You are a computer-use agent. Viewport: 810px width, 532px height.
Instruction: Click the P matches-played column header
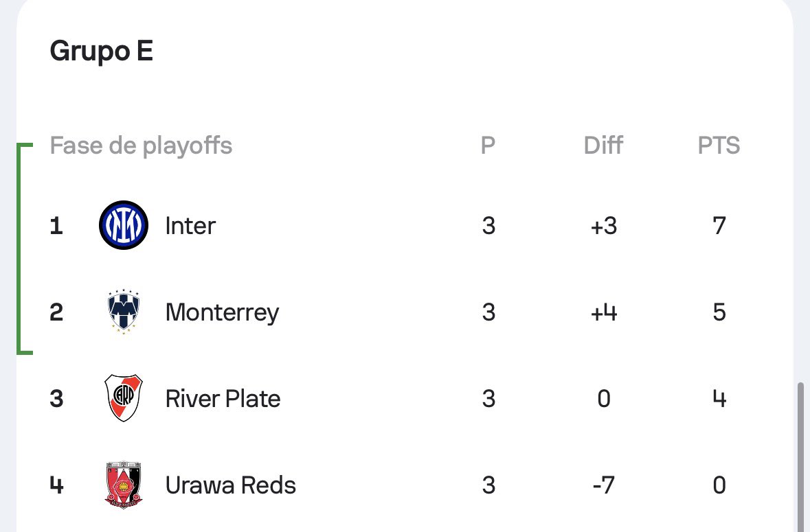(488, 145)
